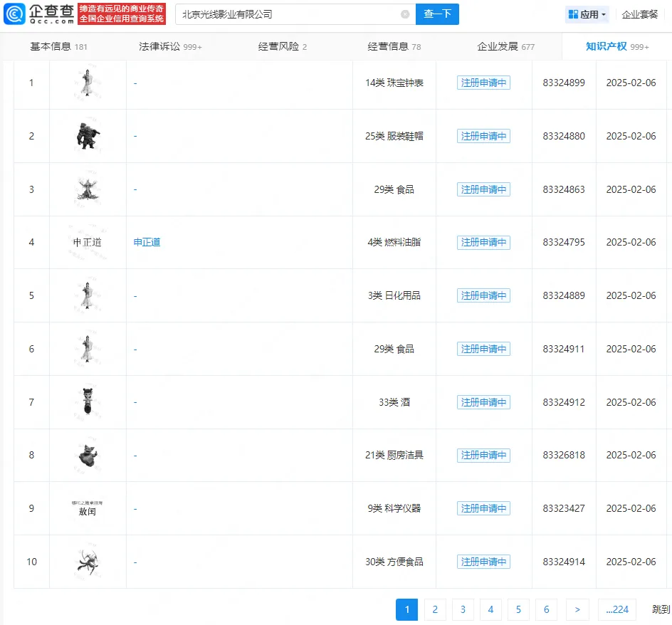This screenshot has width=672, height=625.
Task: Open trademark thumbnail in row 6
Action: (x=88, y=349)
